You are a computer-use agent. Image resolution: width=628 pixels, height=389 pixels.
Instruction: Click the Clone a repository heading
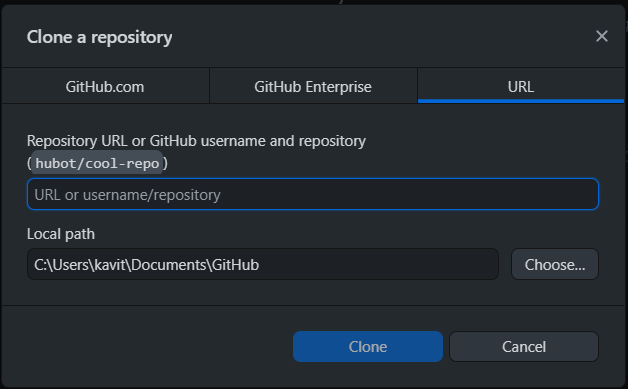pos(99,37)
